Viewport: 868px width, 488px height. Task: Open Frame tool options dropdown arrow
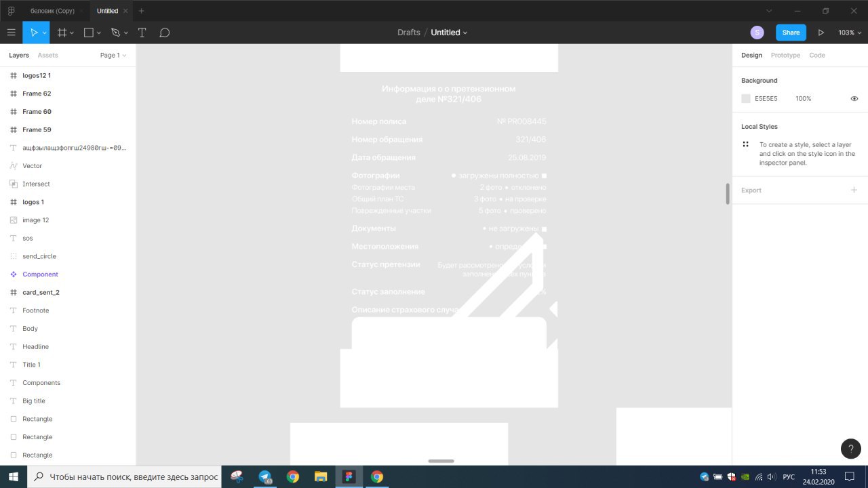(x=72, y=33)
